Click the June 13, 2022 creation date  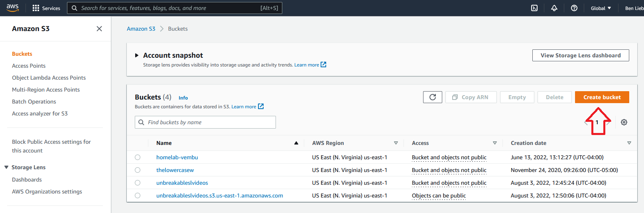pos(557,157)
